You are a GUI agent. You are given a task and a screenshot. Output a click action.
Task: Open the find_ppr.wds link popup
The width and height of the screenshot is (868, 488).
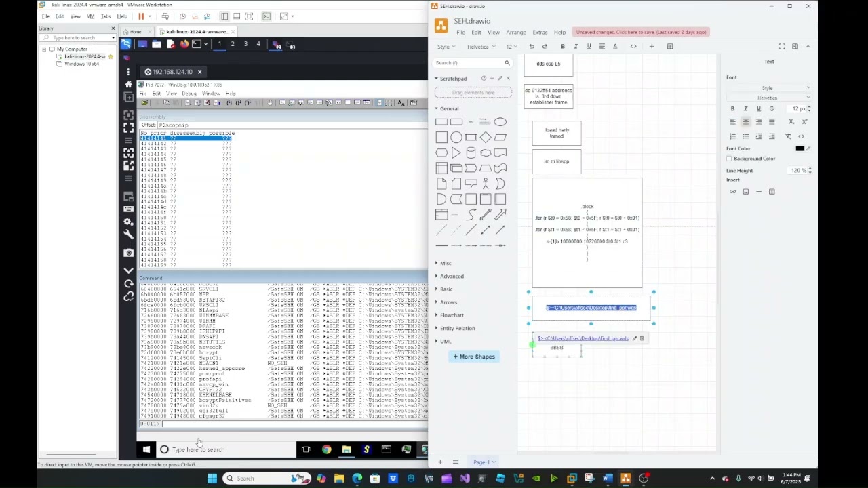coord(583,338)
